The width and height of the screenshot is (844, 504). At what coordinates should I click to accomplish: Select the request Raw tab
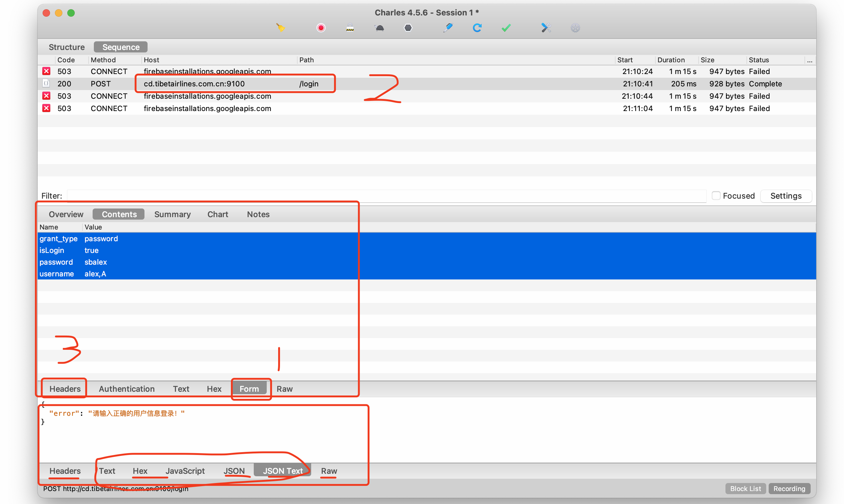pos(285,389)
